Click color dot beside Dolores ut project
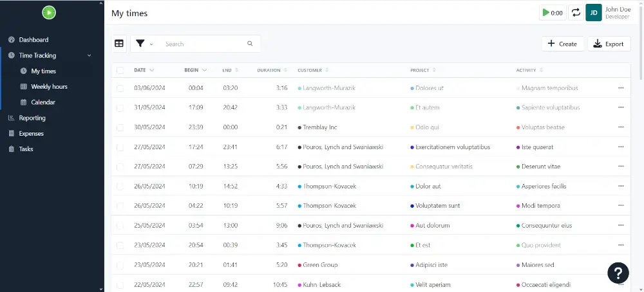Screen dimensions: 644x292 point(412,88)
